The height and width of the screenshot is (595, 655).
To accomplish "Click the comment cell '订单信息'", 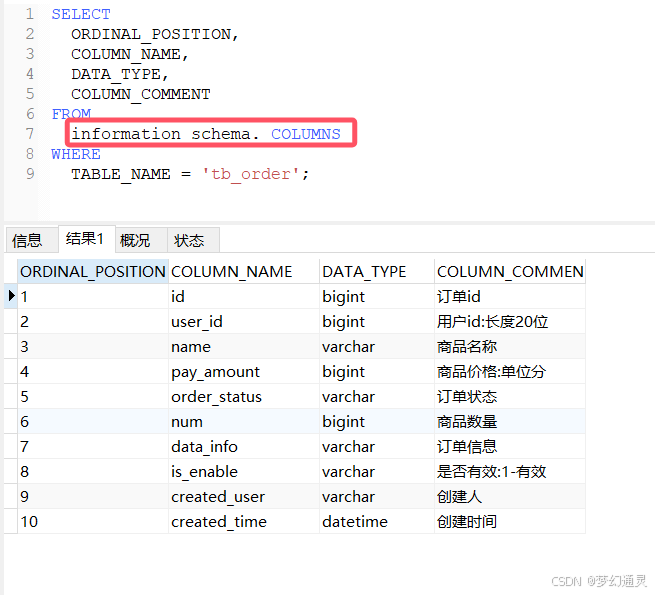I will click(510, 447).
